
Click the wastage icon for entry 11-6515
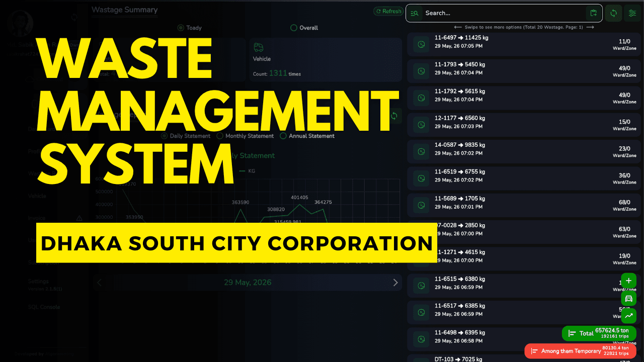(421, 286)
